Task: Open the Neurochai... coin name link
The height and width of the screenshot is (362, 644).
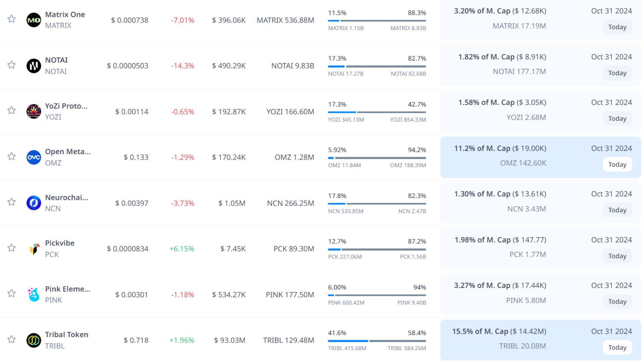Action: 67,197
